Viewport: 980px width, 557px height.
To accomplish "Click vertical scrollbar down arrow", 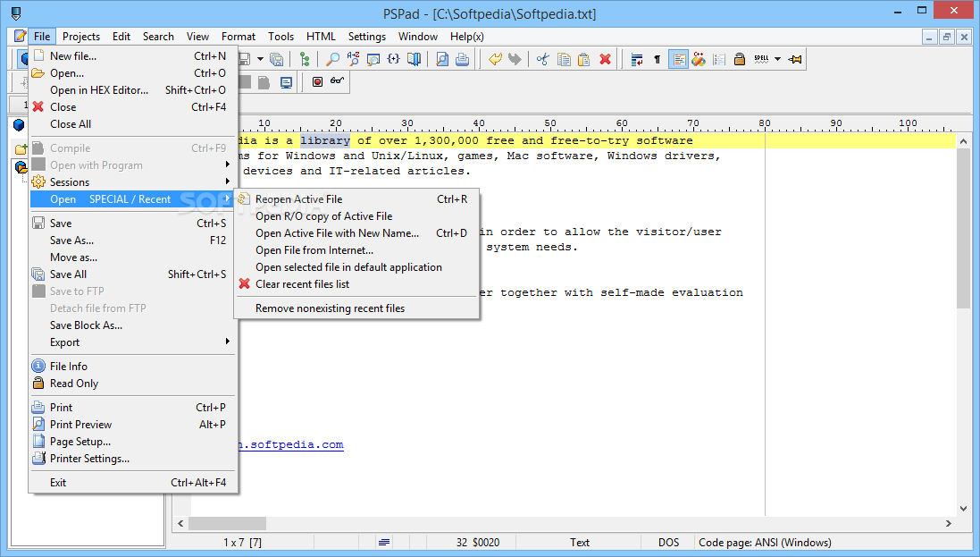I will [x=963, y=509].
